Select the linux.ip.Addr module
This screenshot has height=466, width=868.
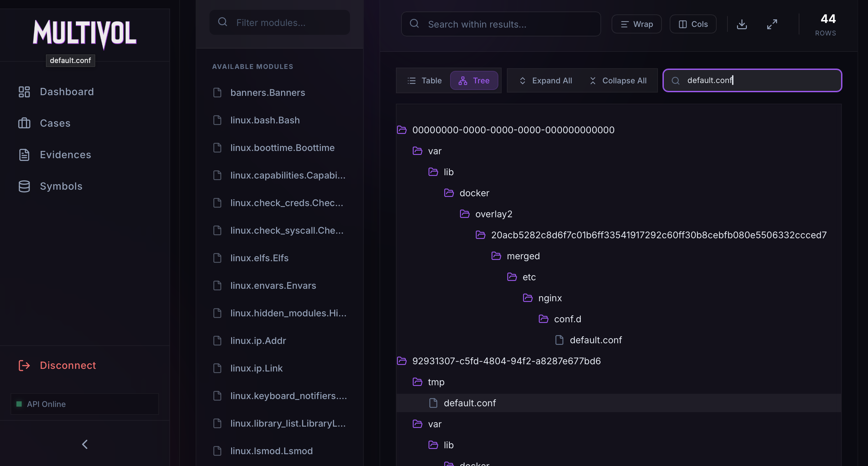click(258, 341)
